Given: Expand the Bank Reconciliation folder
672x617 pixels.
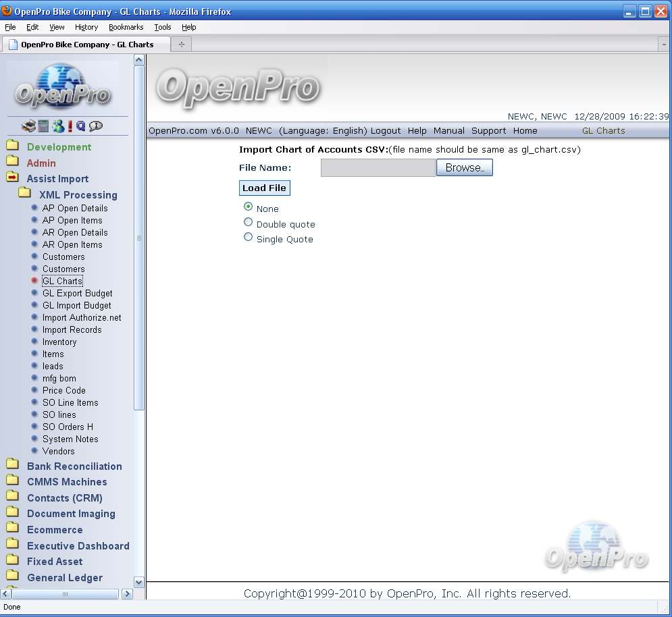Looking at the screenshot, I should (x=12, y=465).
